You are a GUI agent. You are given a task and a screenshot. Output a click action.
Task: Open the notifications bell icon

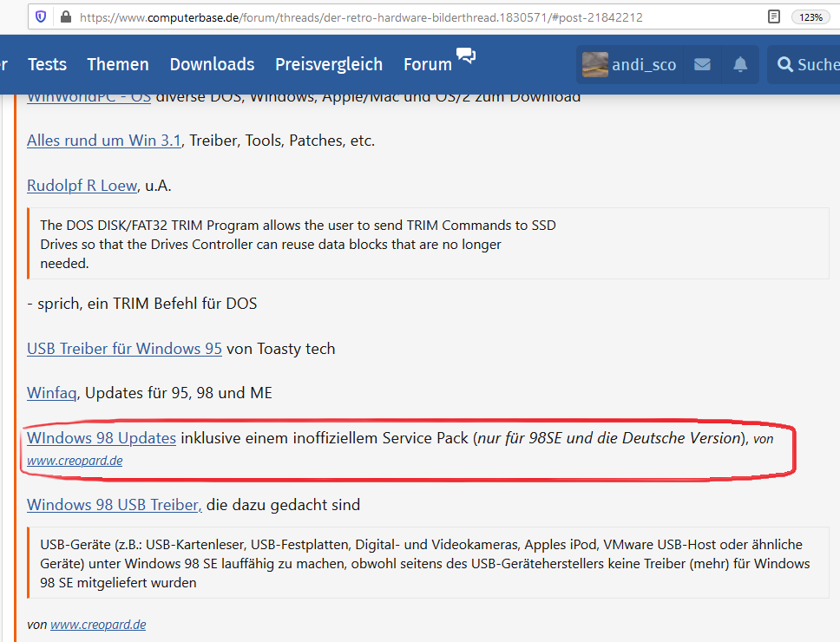click(740, 65)
